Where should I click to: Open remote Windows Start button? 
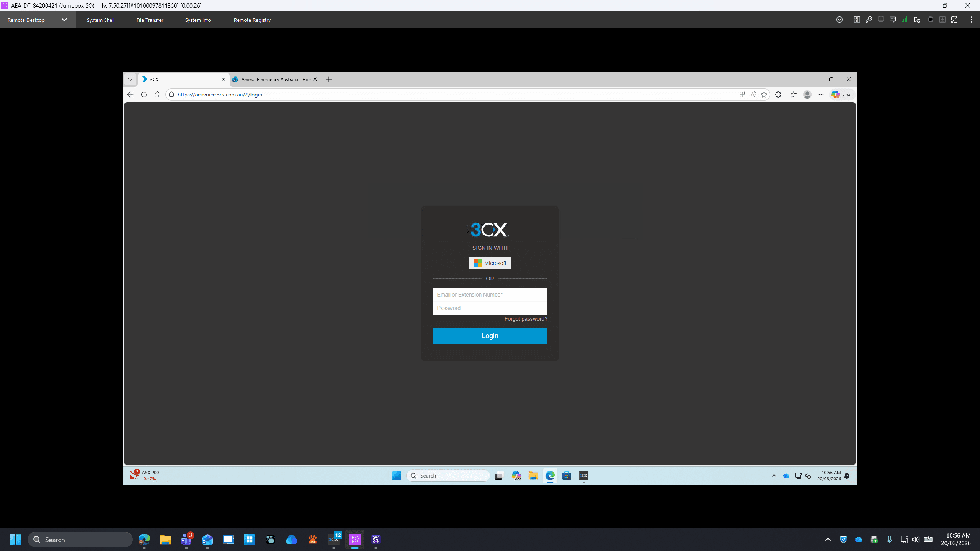point(397,476)
